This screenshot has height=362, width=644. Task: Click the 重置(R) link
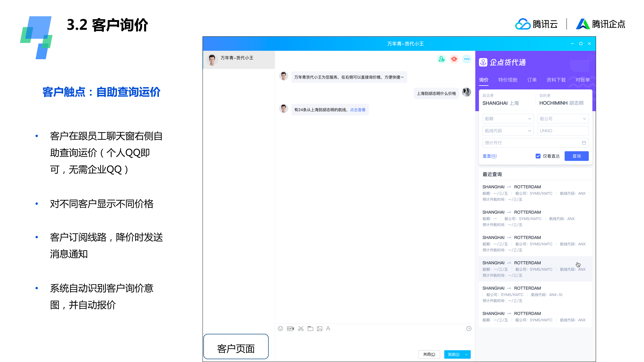(x=489, y=156)
